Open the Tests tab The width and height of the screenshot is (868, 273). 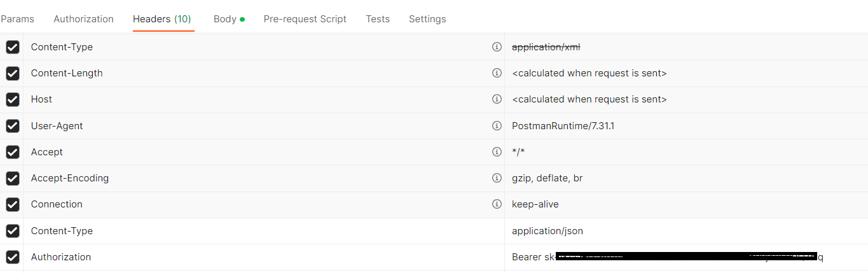click(x=378, y=19)
